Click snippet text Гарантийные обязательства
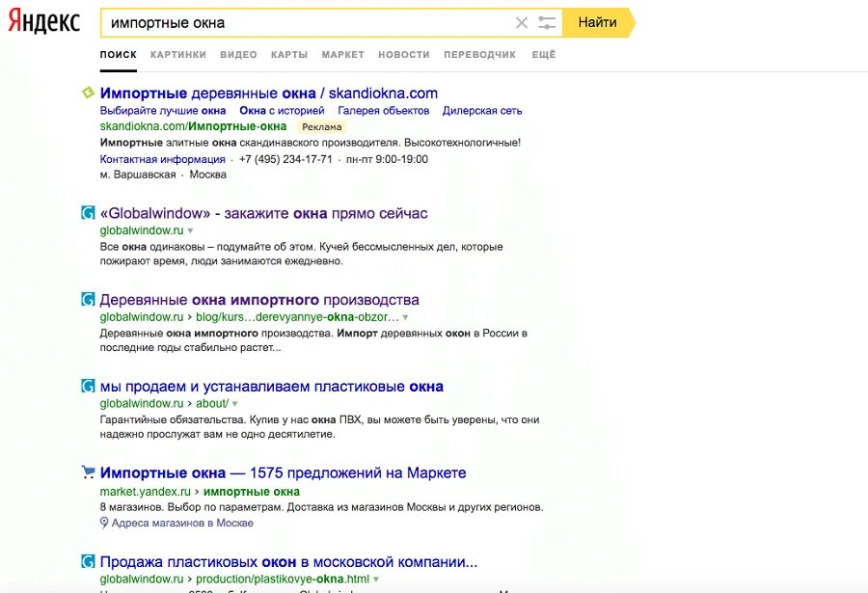Screen dimensions: 868x593 coord(173,419)
